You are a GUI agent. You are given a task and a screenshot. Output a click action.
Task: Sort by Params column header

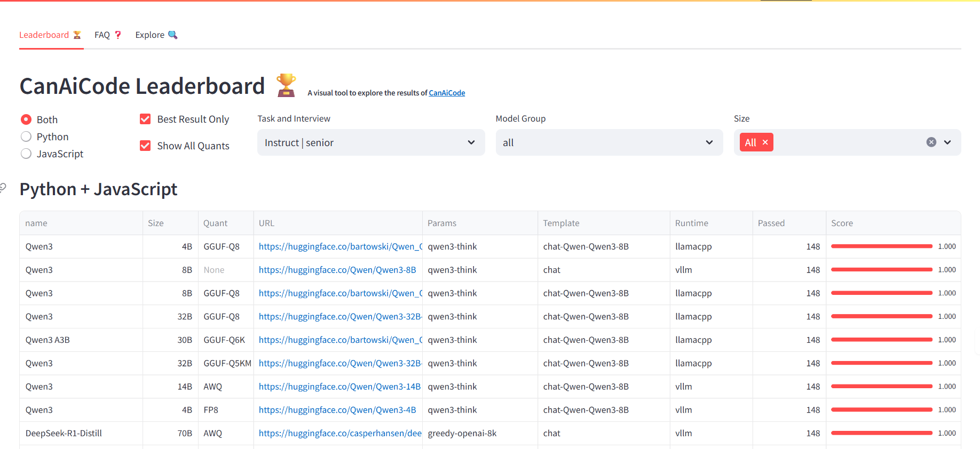click(x=480, y=223)
